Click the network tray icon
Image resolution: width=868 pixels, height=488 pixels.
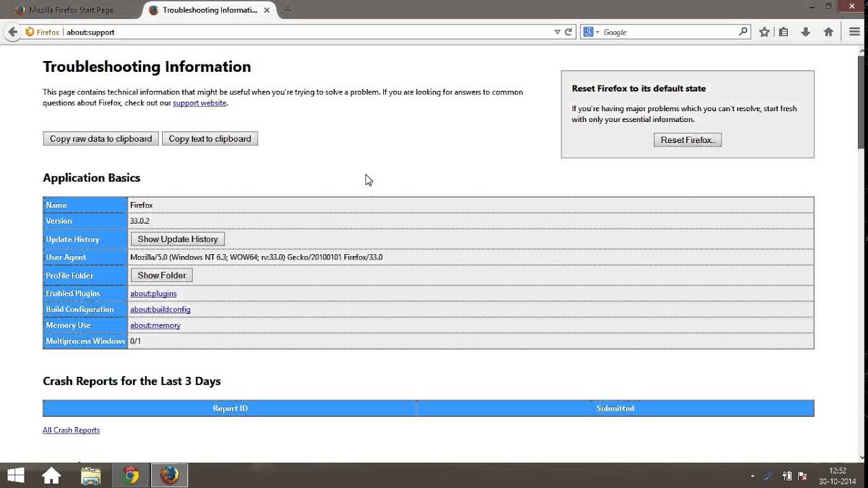coord(768,476)
